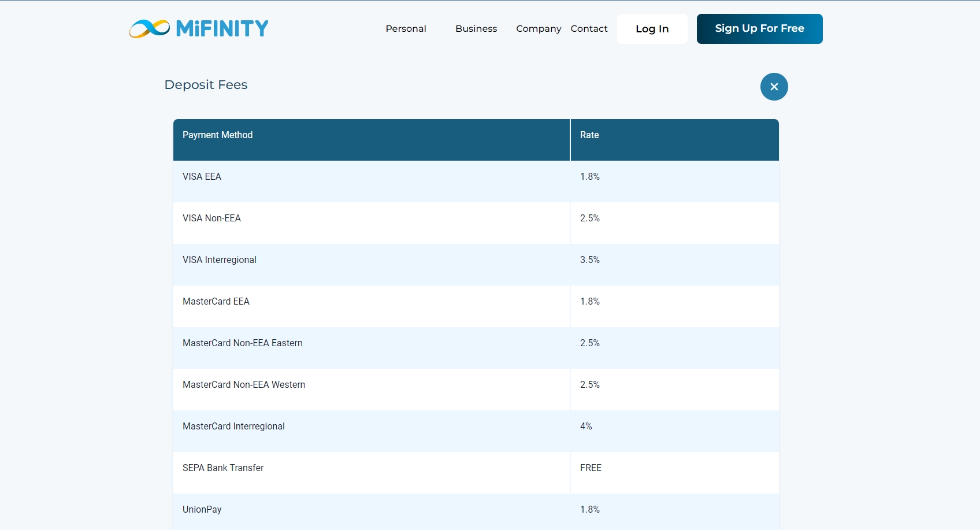Image resolution: width=980 pixels, height=530 pixels.
Task: Click the 1.8% rate for UnionPay
Action: tap(590, 510)
